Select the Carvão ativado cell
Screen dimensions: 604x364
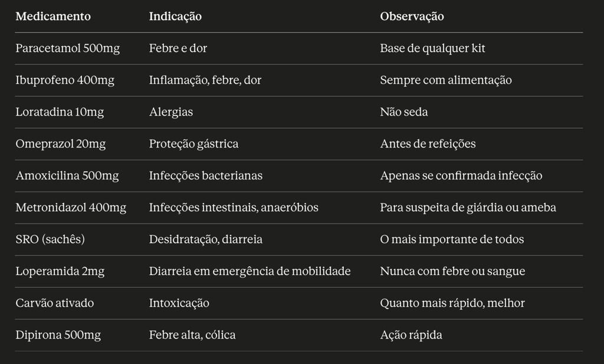click(x=55, y=303)
